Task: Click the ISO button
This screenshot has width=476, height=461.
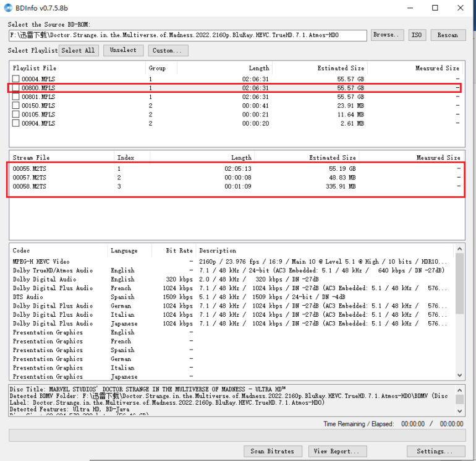Action: click(x=417, y=35)
